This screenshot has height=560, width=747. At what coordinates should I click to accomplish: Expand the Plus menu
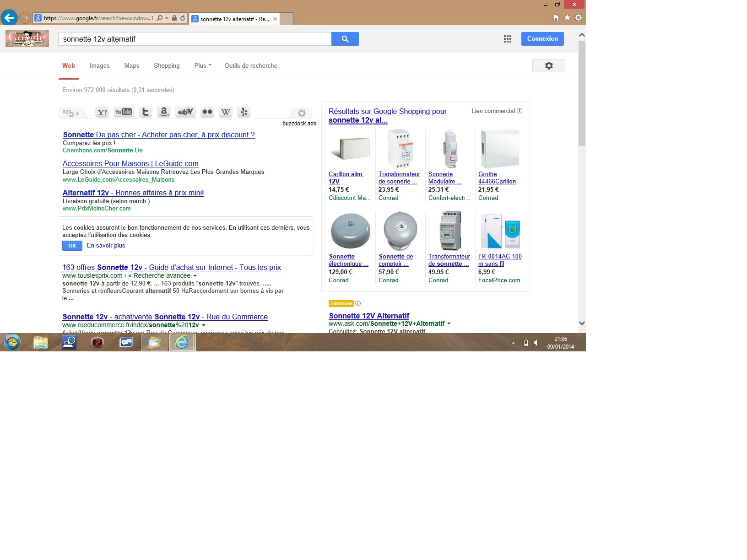coord(203,65)
